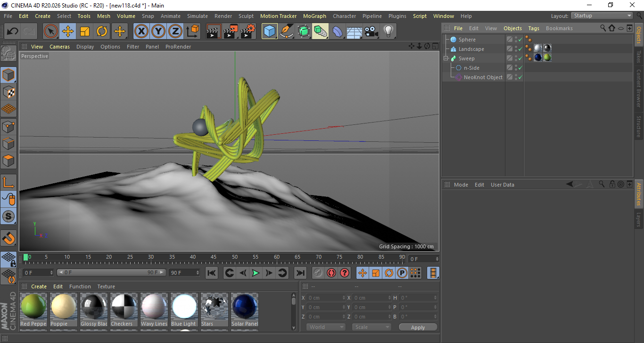
Task: Open the Subdivision Surface generators icon
Action: click(304, 32)
